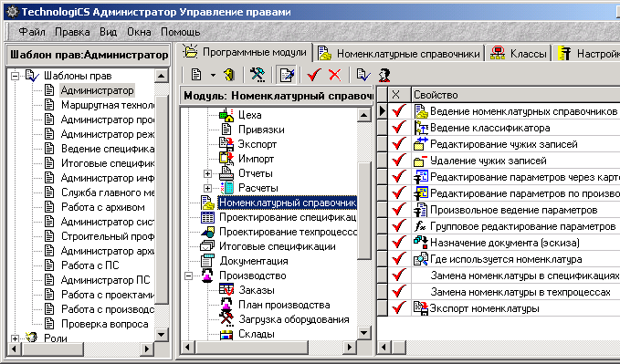Open the Правка menu
Screen dimensions: 620x364
coord(72,32)
